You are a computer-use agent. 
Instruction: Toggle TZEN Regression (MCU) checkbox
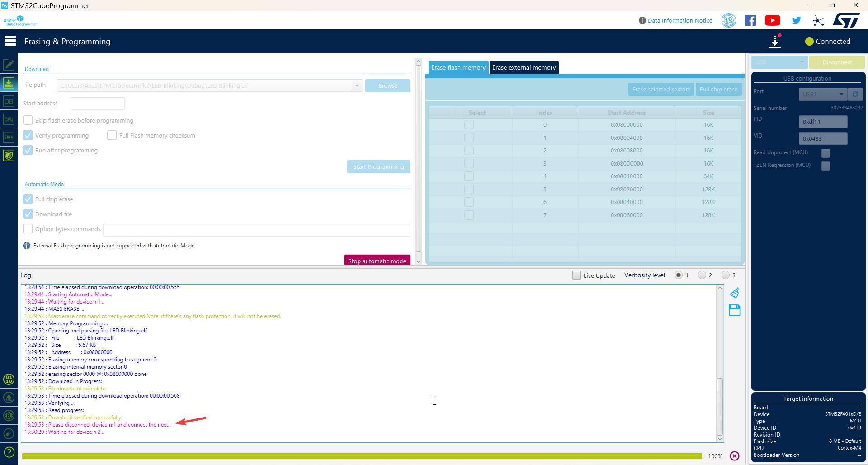826,166
